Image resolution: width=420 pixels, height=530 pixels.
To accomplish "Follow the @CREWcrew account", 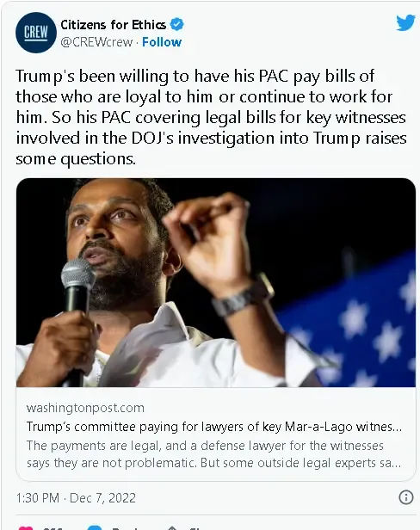I will pyautogui.click(x=162, y=42).
